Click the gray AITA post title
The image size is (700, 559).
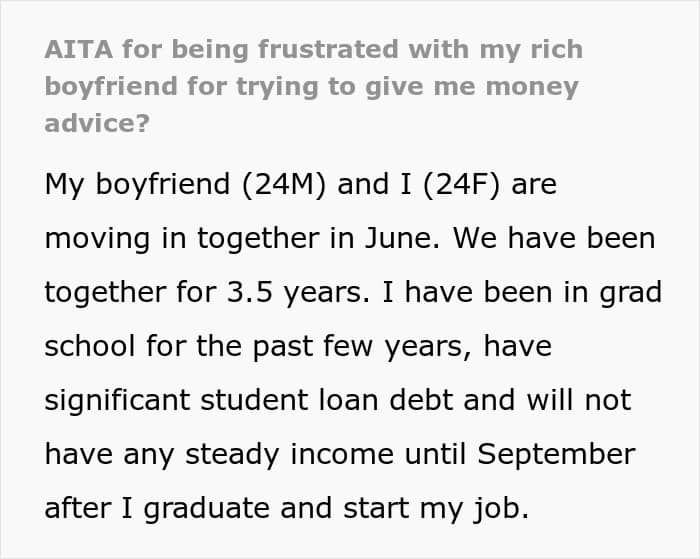pyautogui.click(x=314, y=86)
